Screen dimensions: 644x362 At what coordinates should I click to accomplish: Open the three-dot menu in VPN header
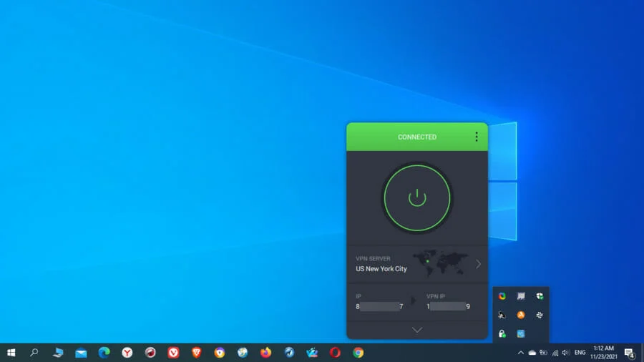pyautogui.click(x=477, y=137)
